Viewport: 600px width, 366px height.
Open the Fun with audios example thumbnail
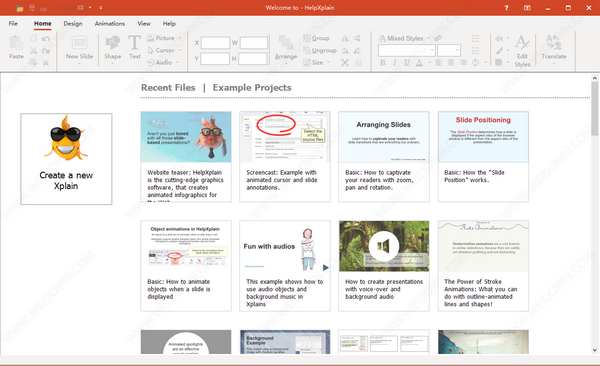285,246
